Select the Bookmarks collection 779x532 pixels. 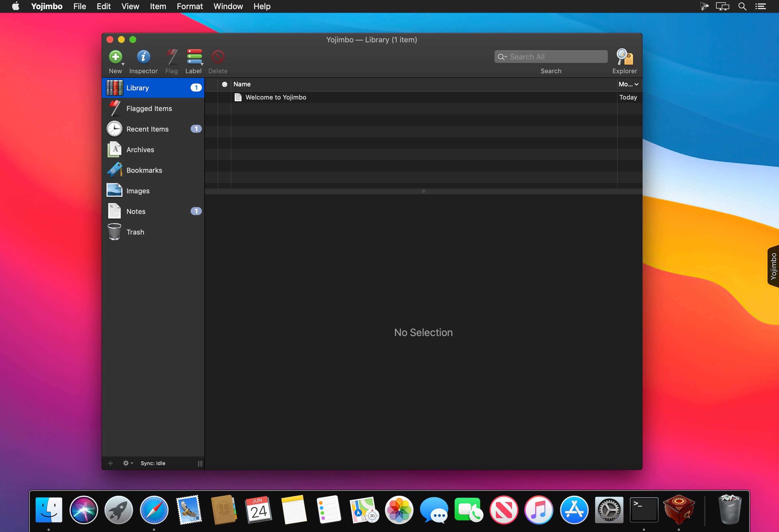click(x=144, y=170)
